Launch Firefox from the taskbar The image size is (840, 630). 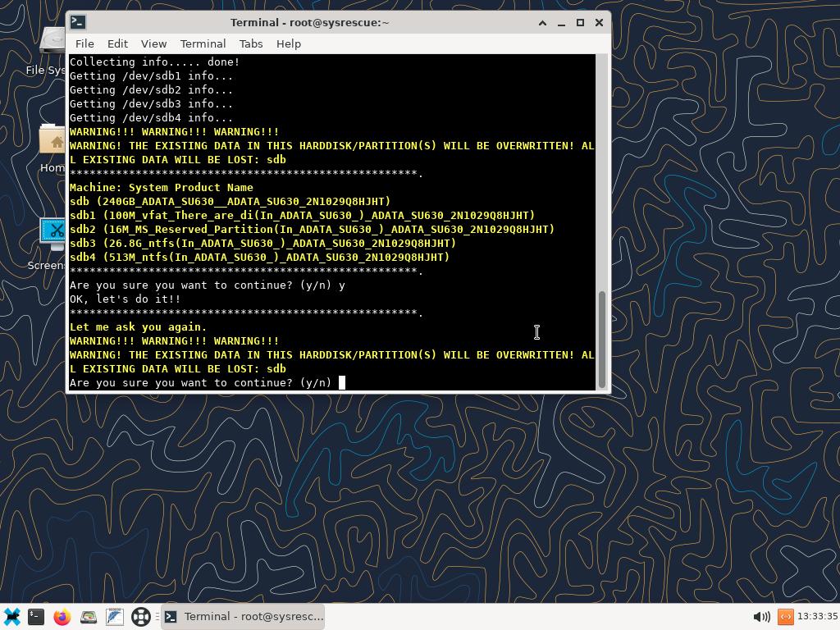pos(62,617)
